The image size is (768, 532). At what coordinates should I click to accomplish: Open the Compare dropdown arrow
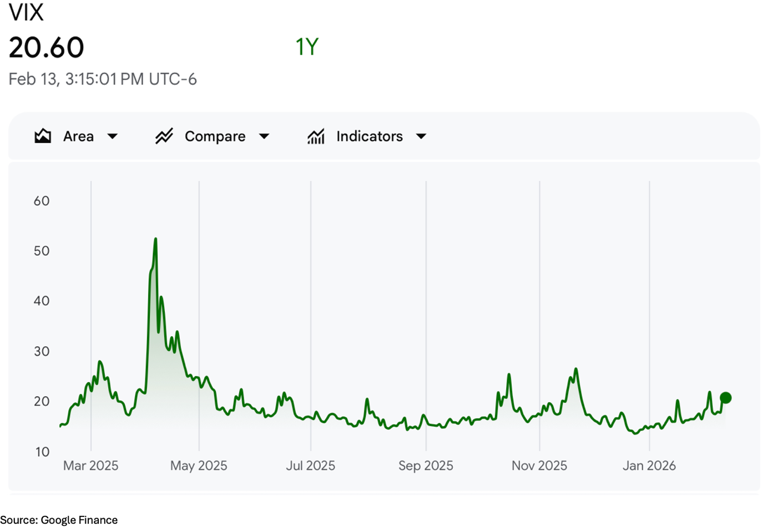click(264, 136)
